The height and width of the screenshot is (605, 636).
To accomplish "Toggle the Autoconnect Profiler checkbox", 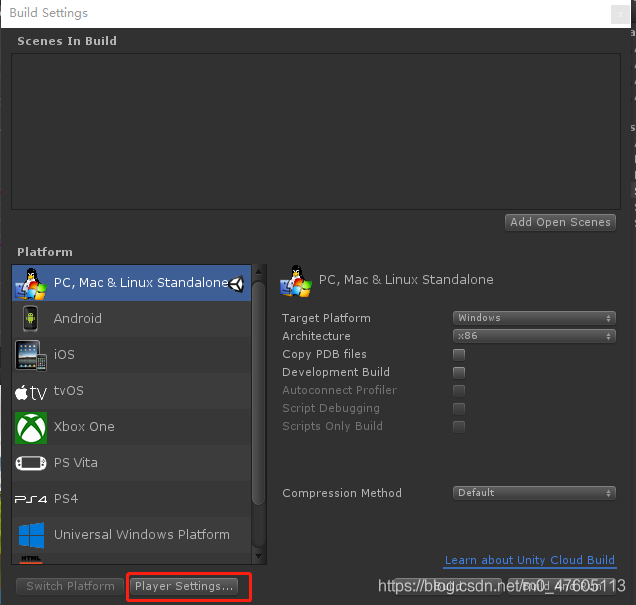I will [x=459, y=390].
